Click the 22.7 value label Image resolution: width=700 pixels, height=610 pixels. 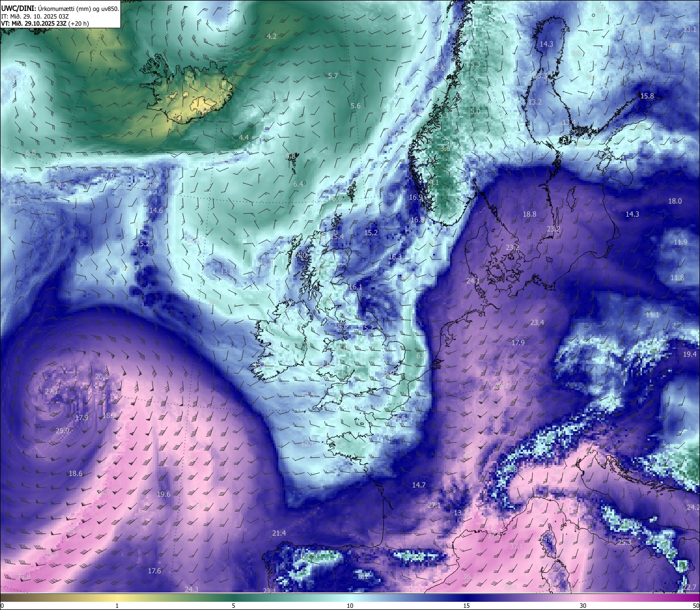(x=690, y=588)
